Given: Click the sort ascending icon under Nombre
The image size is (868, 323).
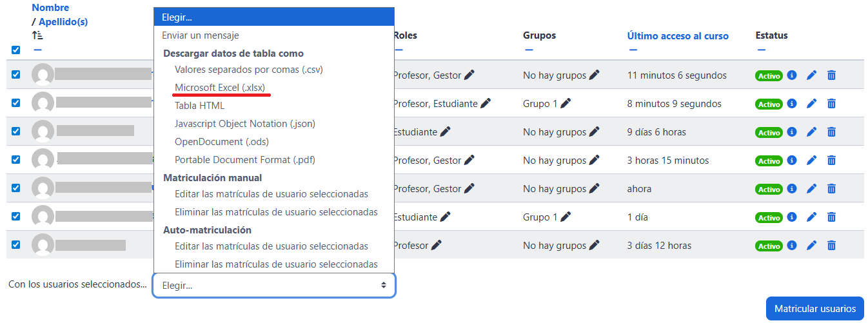Looking at the screenshot, I should pyautogui.click(x=37, y=35).
